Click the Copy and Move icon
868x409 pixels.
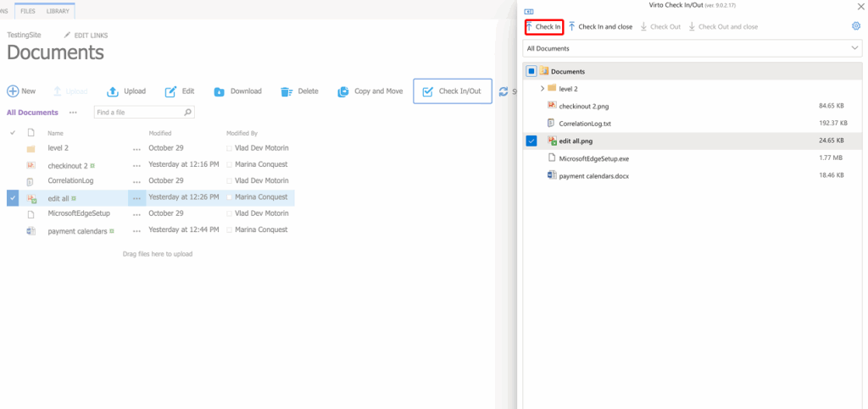343,91
